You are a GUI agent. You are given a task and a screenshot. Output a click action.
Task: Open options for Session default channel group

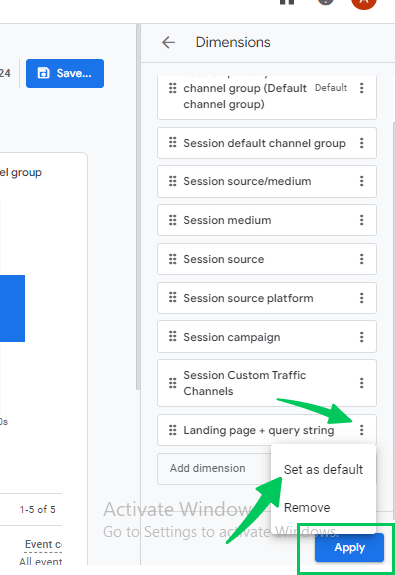(x=362, y=143)
